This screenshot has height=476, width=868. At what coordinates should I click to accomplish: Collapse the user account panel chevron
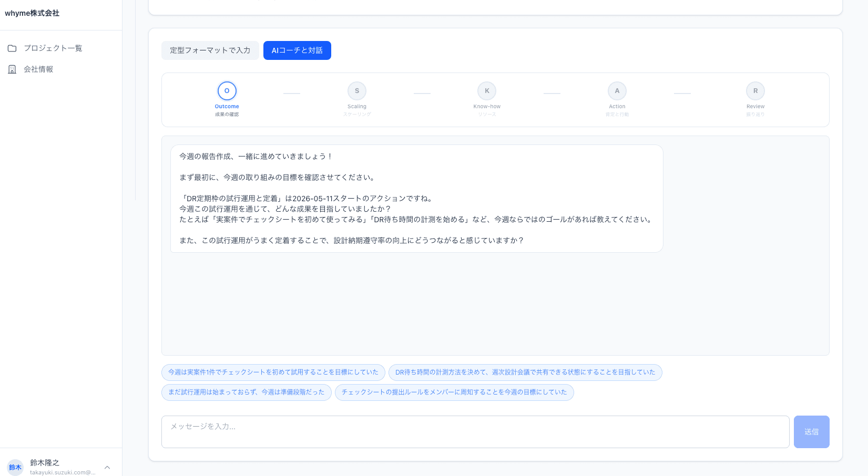click(107, 467)
